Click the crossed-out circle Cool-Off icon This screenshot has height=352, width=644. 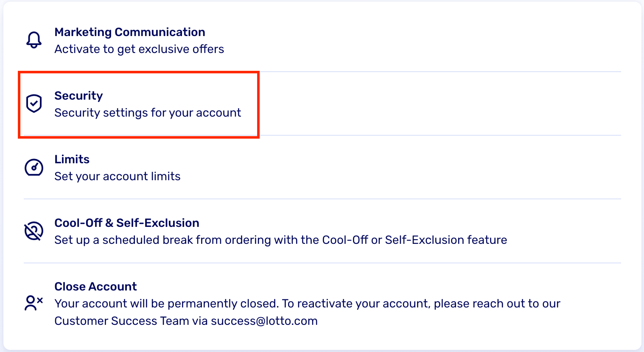coord(34,231)
